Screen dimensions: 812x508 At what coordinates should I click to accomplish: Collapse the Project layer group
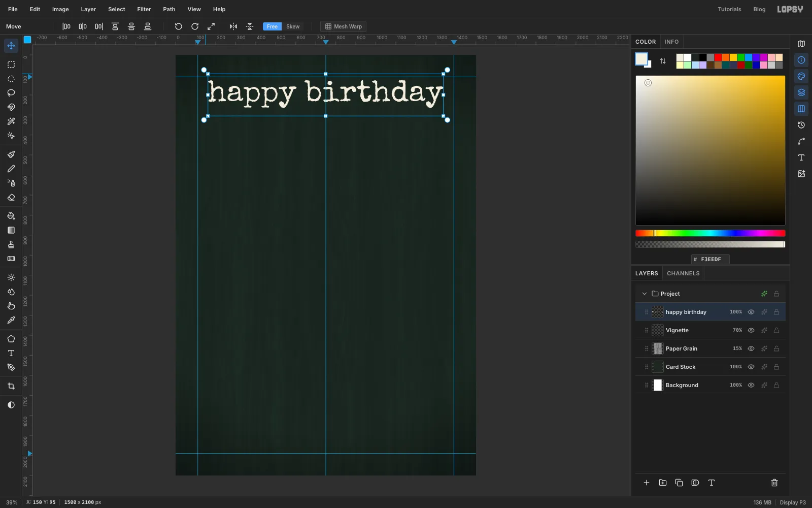(x=645, y=294)
